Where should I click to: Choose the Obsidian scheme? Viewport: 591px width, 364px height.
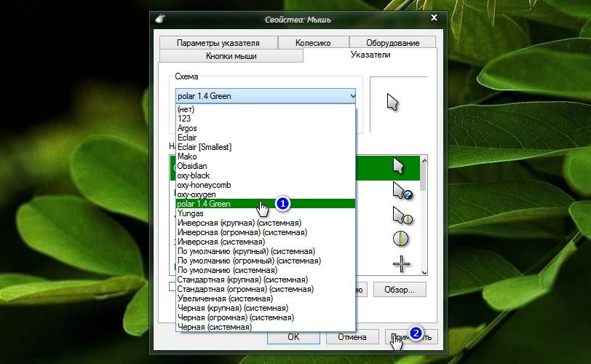click(266, 166)
